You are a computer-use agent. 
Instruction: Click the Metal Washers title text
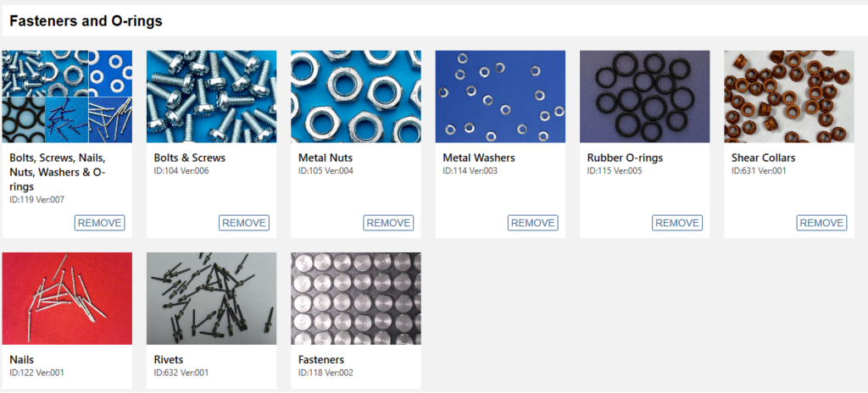pos(479,158)
